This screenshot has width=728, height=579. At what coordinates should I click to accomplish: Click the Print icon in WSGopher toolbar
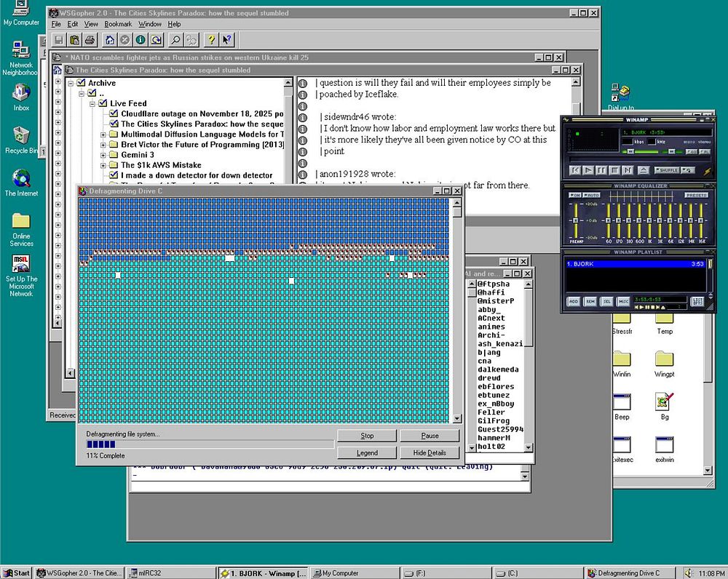90,40
